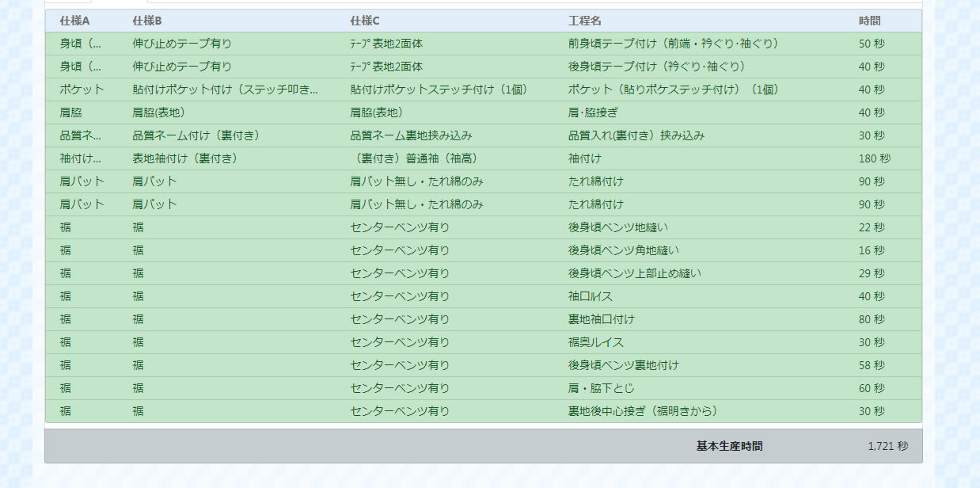The height and width of the screenshot is (488, 980).
Task: Click the 裏地後中心接ぎ（裾明きから） row
Action: click(643, 411)
